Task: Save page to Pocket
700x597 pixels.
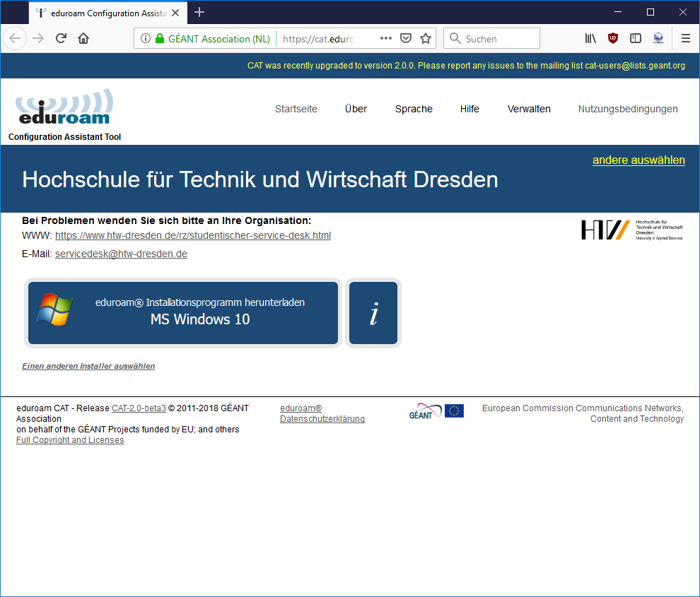Action: (406, 38)
